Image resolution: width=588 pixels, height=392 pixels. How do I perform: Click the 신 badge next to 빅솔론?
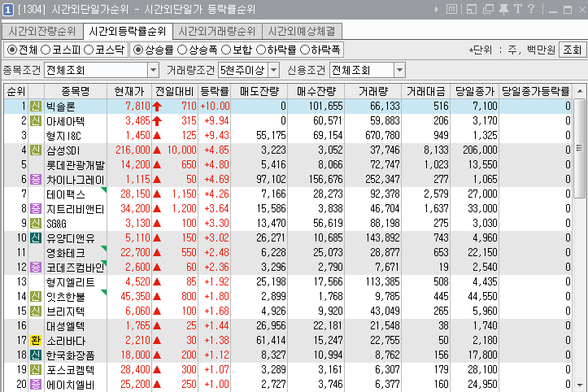point(36,107)
